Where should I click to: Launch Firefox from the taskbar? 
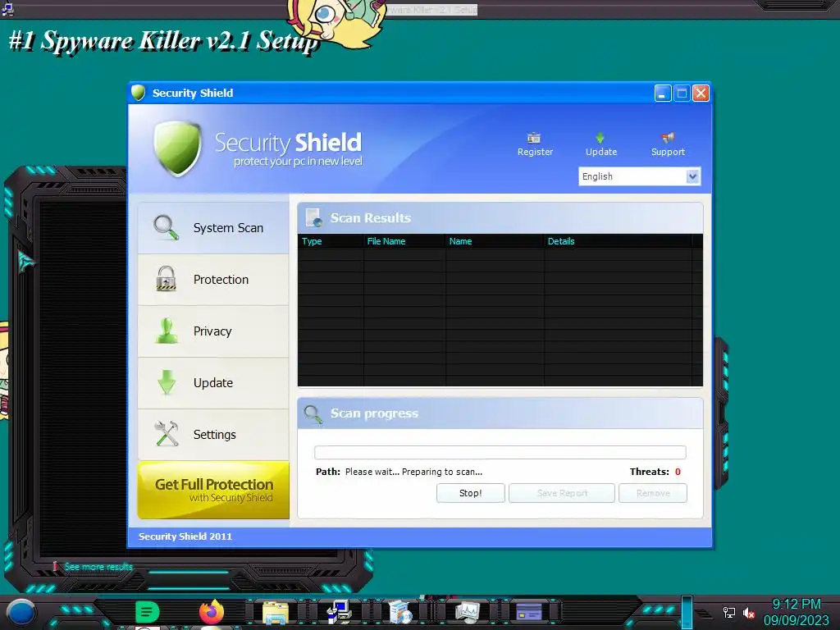pyautogui.click(x=212, y=612)
